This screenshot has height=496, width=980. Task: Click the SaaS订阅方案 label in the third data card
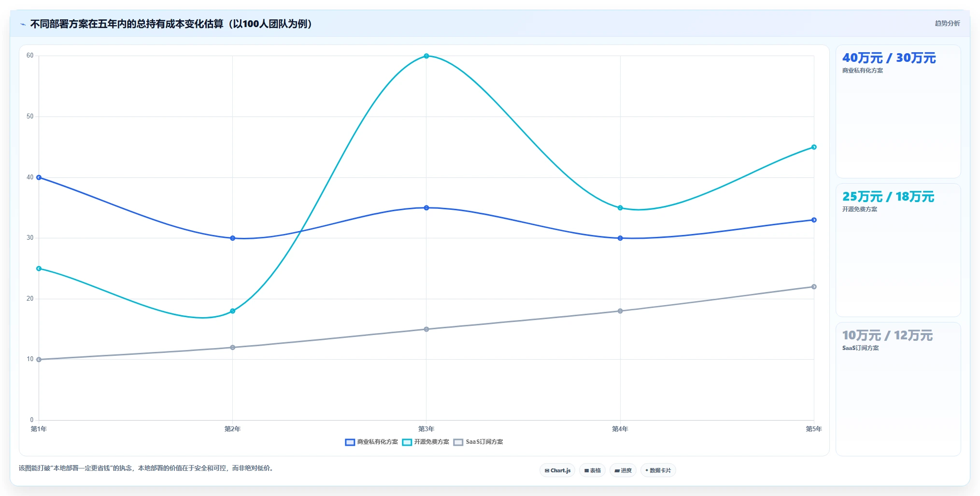pyautogui.click(x=861, y=348)
